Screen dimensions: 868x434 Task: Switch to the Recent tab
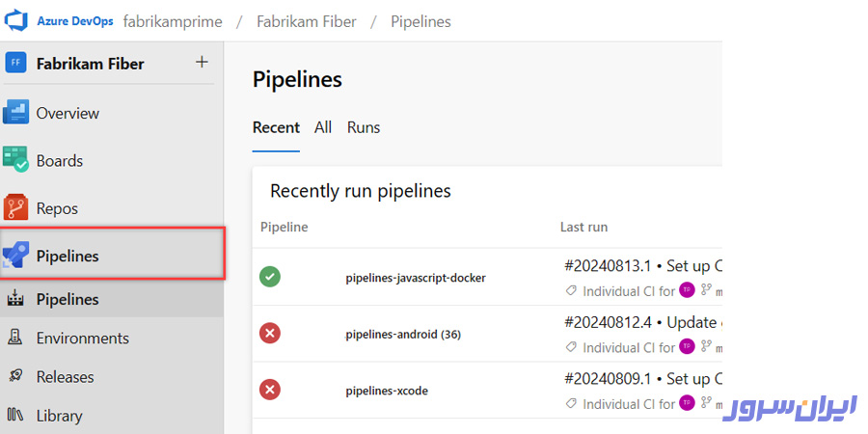point(276,127)
